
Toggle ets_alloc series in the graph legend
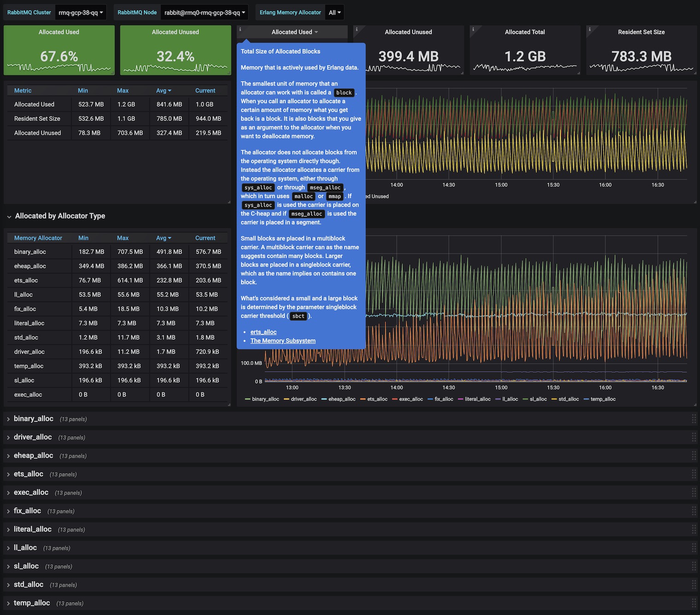[377, 399]
